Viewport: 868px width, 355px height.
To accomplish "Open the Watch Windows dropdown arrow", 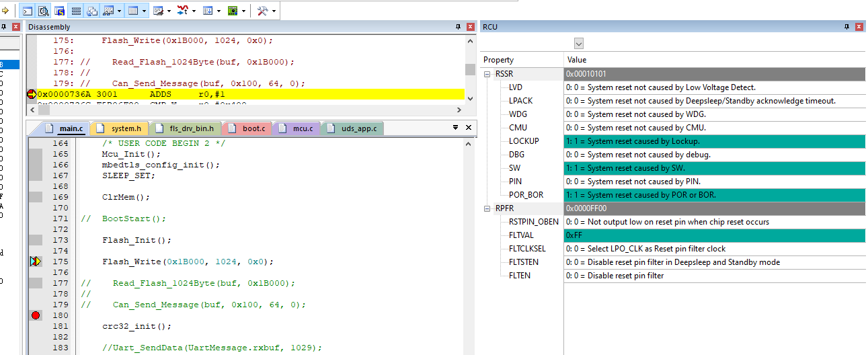I will click(x=119, y=11).
